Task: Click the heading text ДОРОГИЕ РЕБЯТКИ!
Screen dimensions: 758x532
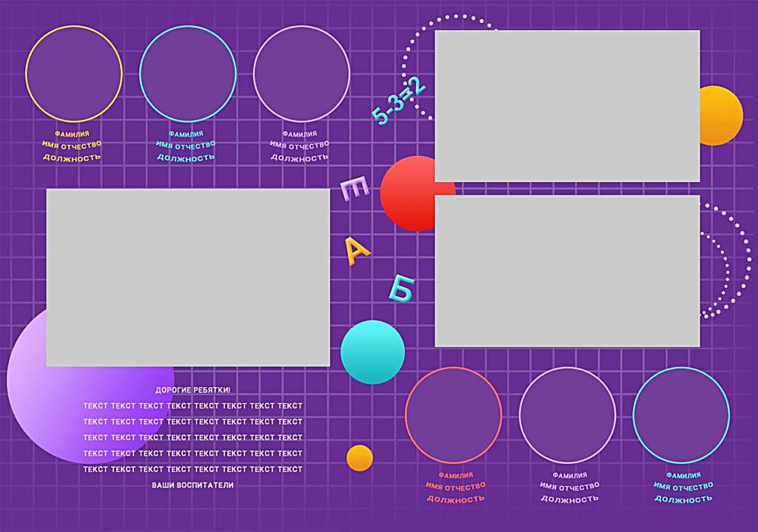Action: tap(192, 390)
